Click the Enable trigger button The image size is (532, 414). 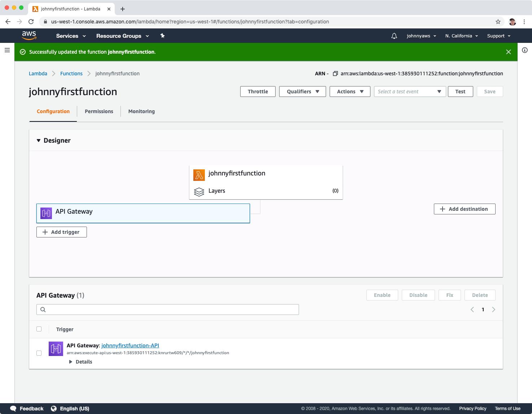point(382,295)
